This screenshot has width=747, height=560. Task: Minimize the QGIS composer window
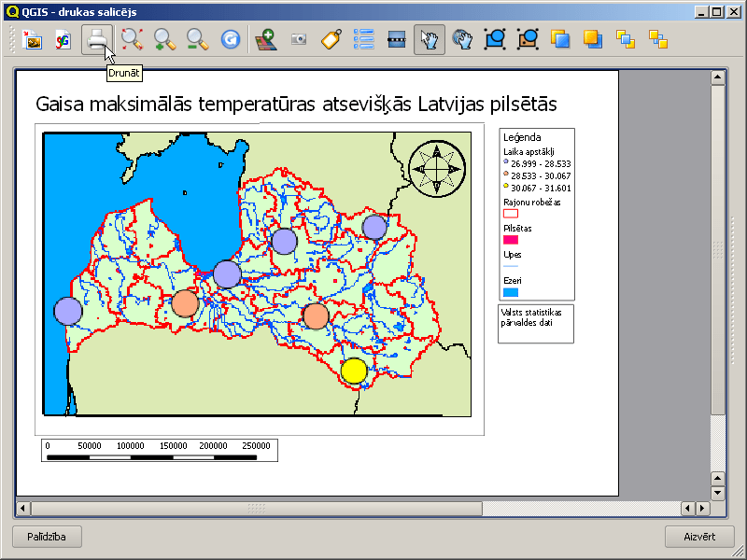701,12
